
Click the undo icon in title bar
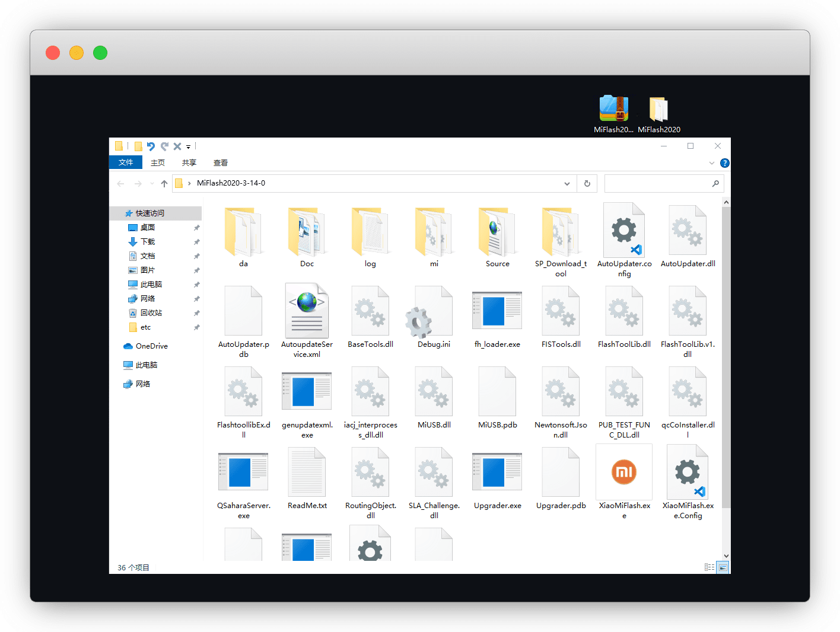151,146
